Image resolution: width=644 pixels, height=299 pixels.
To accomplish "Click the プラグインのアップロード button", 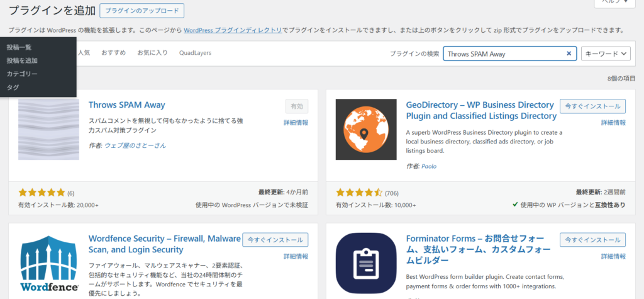I will click(x=142, y=11).
